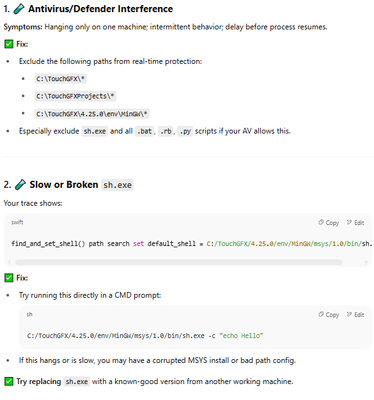Image resolution: width=374 pixels, height=400 pixels.
Task: Click the test tube icon beside Slow or Broken
Action: 20,185
